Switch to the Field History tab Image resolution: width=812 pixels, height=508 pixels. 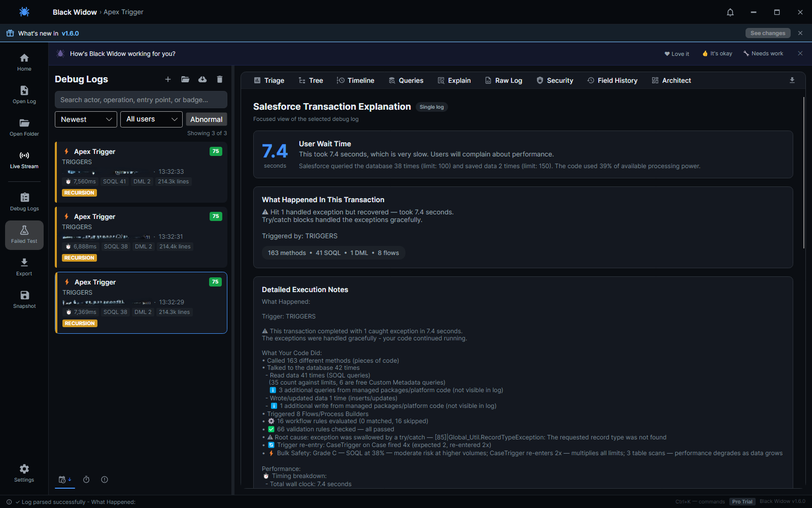[612, 80]
